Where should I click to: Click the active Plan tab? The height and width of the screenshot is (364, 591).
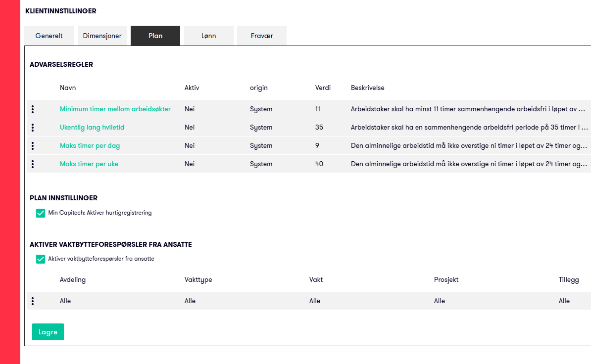pos(155,36)
